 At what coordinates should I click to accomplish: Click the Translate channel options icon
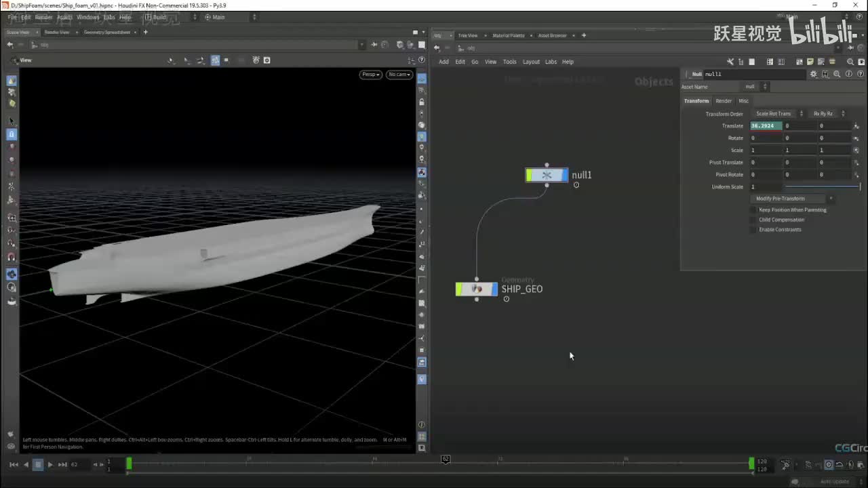(856, 126)
